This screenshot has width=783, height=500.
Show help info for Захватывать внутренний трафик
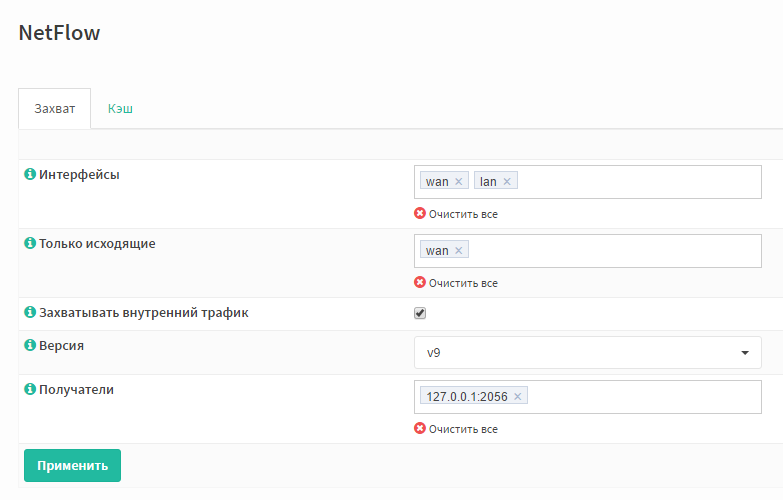30,312
